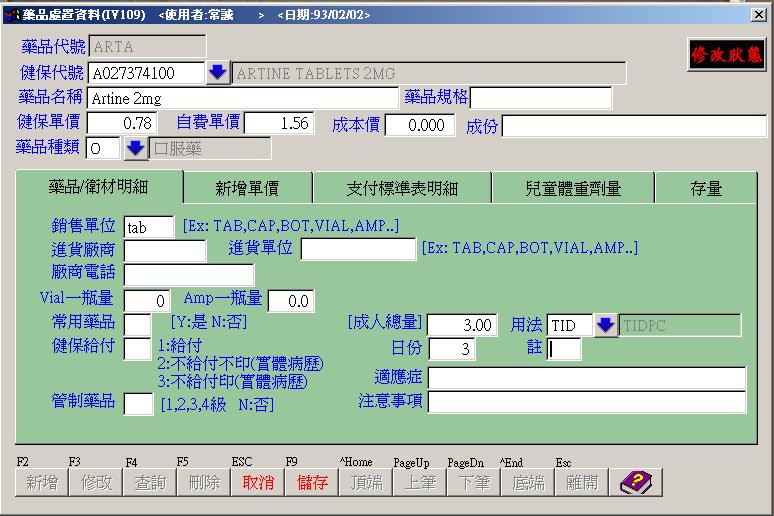The height and width of the screenshot is (516, 774).
Task: Switch to the 新增單價 tab
Action: (247, 188)
